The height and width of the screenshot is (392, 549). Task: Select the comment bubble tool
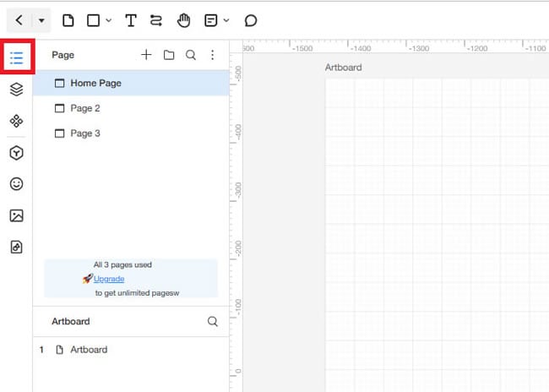[x=251, y=20]
